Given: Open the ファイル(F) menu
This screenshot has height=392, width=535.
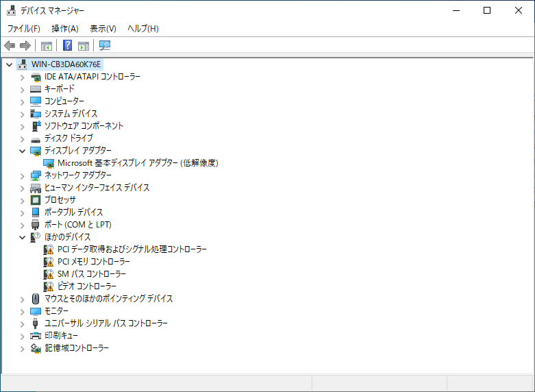Looking at the screenshot, I should pyautogui.click(x=23, y=29).
